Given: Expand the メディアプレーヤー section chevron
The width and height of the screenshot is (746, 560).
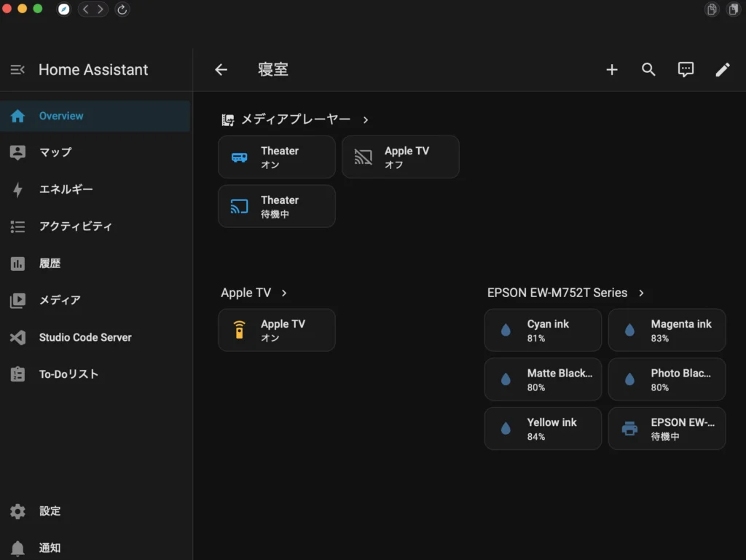Looking at the screenshot, I should pos(366,119).
